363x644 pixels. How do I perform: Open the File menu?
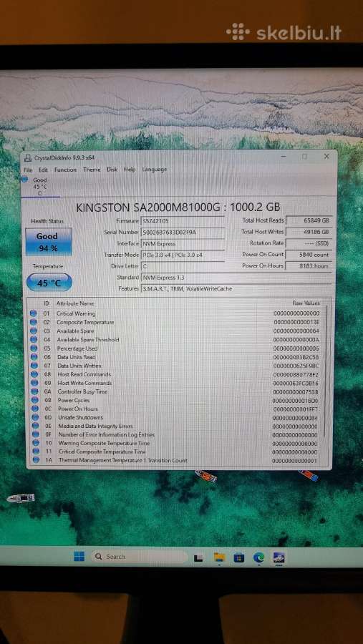[28, 170]
